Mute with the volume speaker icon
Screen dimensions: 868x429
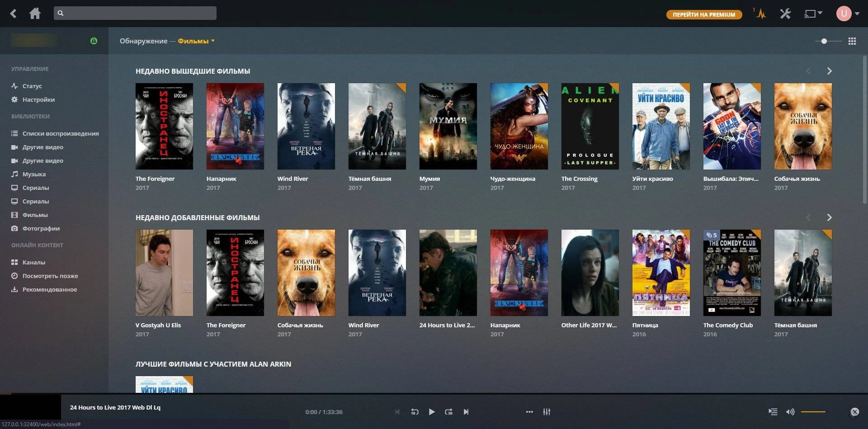coord(790,412)
